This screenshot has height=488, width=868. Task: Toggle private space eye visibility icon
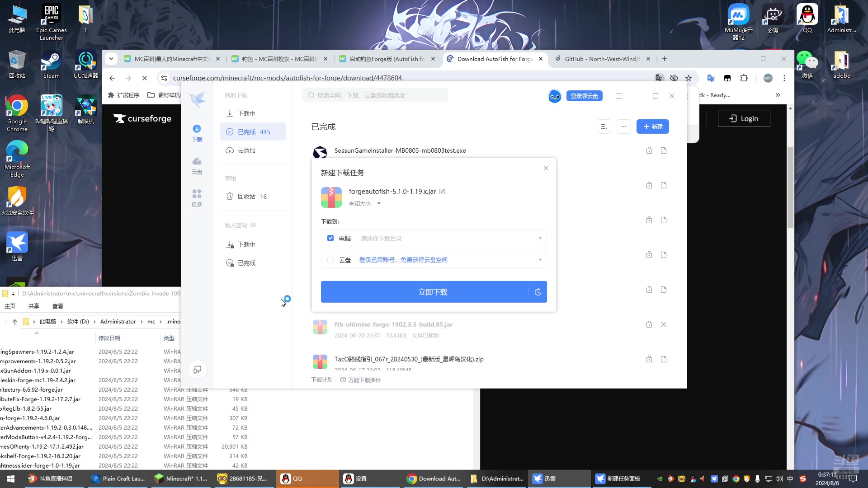click(x=253, y=225)
